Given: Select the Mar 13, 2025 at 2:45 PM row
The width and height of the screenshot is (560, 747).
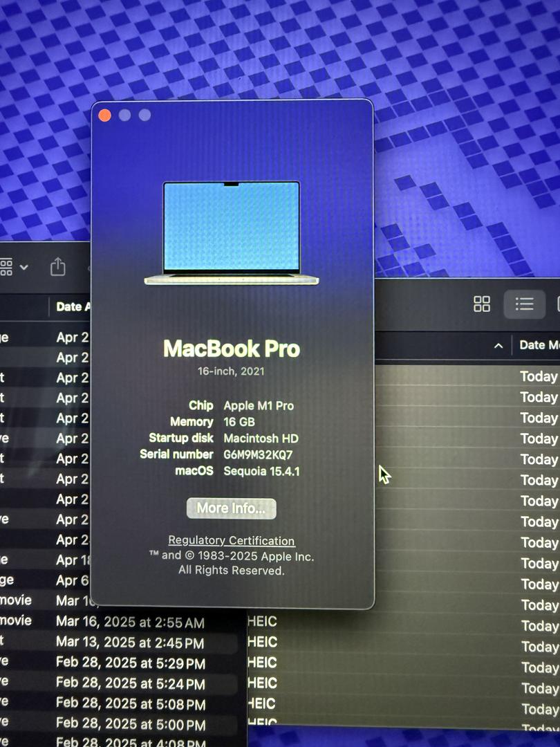Looking at the screenshot, I should pyautogui.click(x=119, y=642).
